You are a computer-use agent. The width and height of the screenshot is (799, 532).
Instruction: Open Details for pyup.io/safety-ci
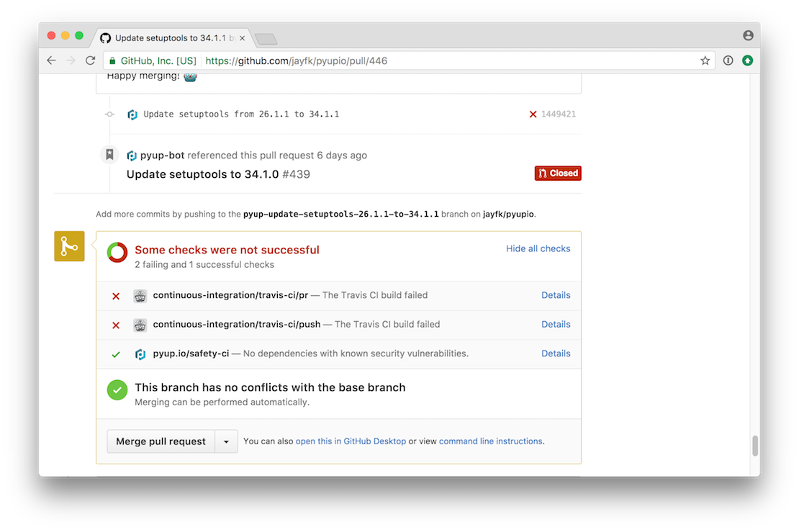point(556,353)
